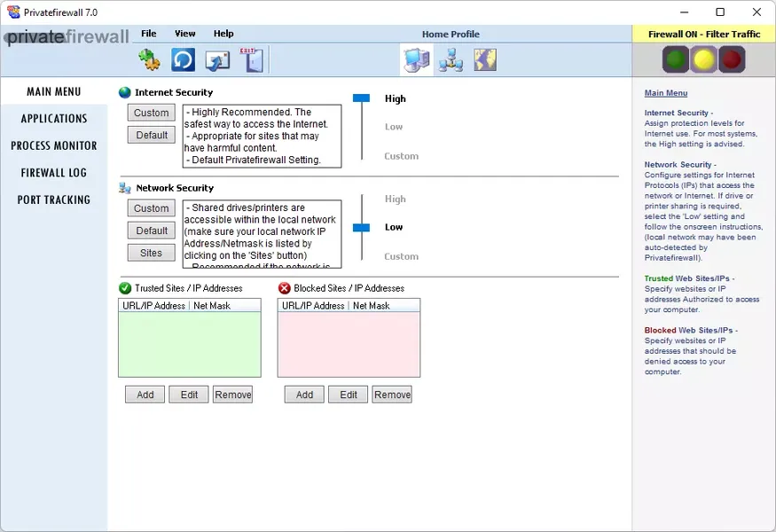Open the File menu
Screen dimensions: 776x532
pos(148,34)
